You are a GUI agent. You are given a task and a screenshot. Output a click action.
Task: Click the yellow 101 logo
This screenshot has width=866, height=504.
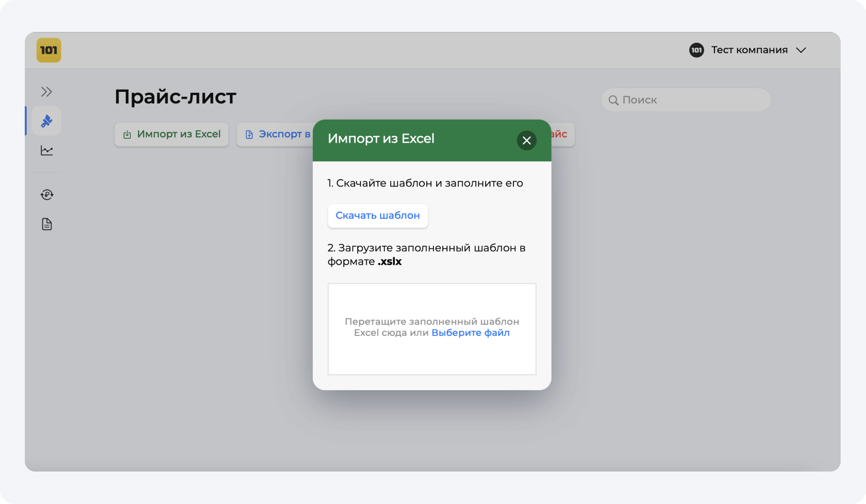pos(49,51)
